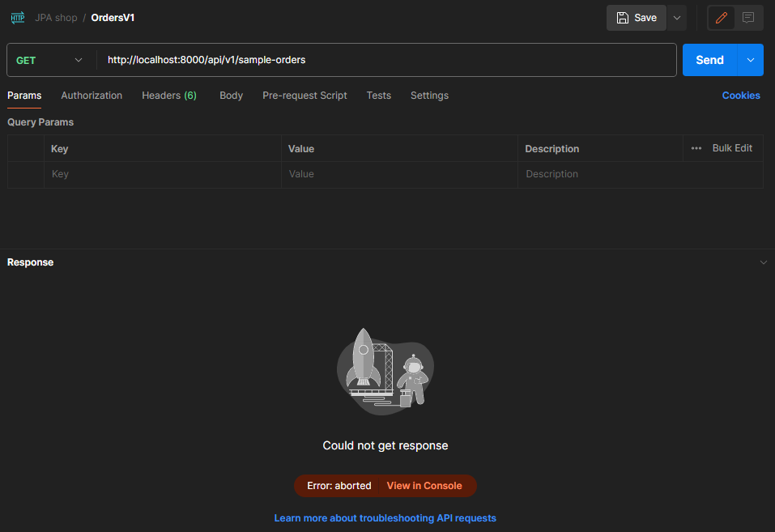
Task: Open the Body tab
Action: coord(232,96)
